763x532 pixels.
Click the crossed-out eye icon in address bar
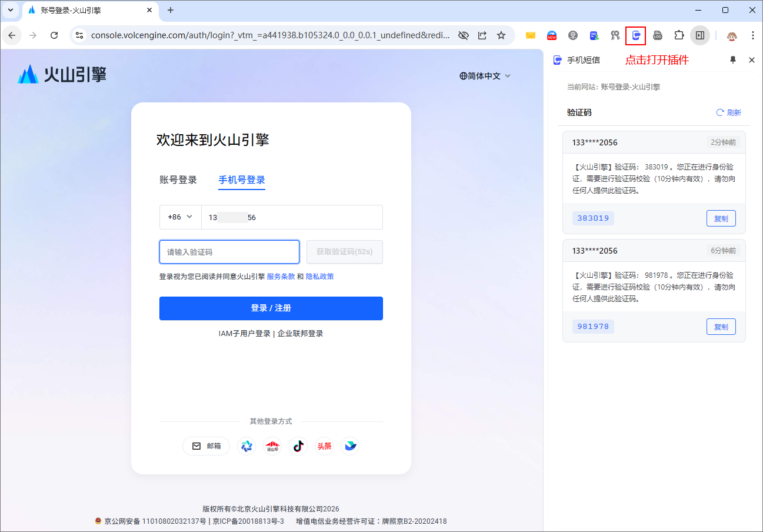click(464, 35)
